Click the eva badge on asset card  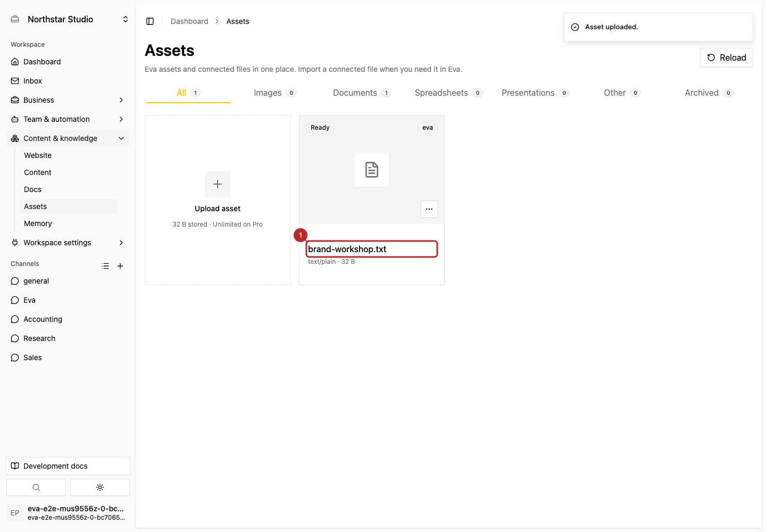(x=428, y=128)
